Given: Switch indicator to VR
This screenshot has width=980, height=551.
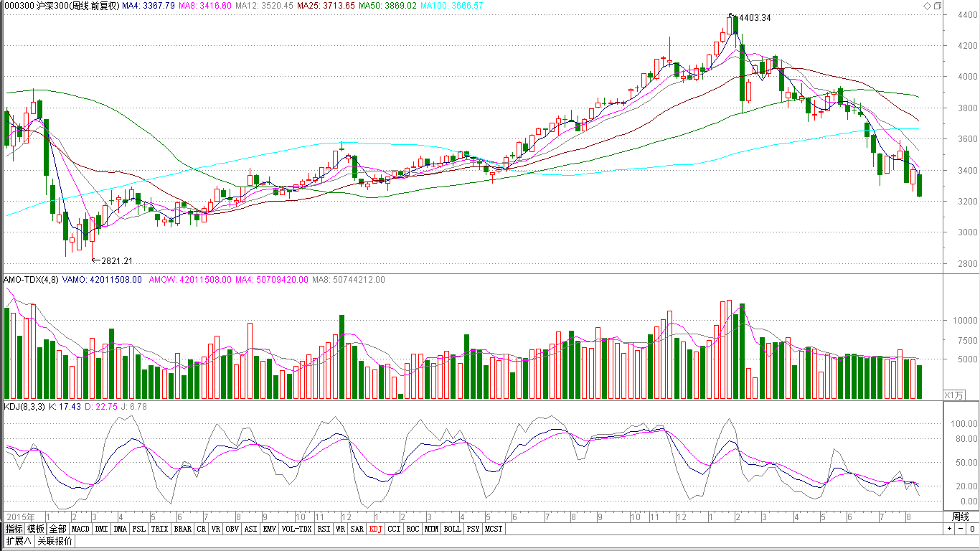Looking at the screenshot, I should (216, 529).
